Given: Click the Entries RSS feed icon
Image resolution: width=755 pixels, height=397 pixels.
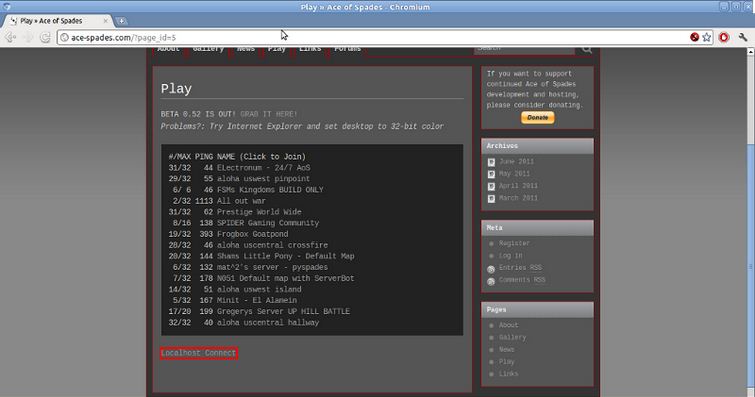Looking at the screenshot, I should [x=491, y=269].
